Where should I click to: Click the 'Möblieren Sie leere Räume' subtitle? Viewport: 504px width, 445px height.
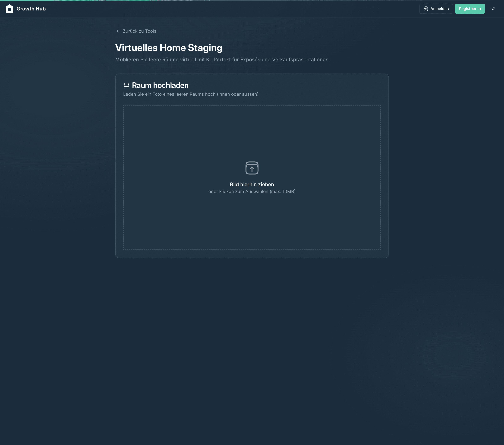(x=222, y=60)
